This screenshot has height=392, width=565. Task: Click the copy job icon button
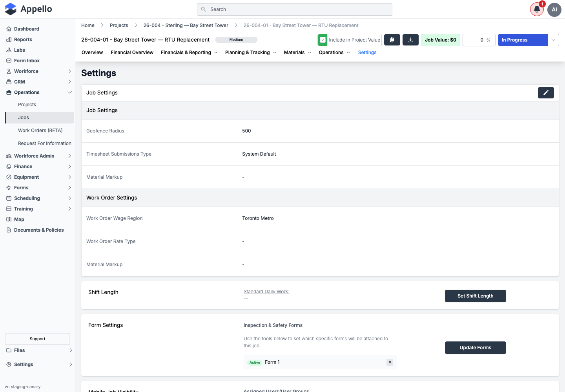point(392,40)
